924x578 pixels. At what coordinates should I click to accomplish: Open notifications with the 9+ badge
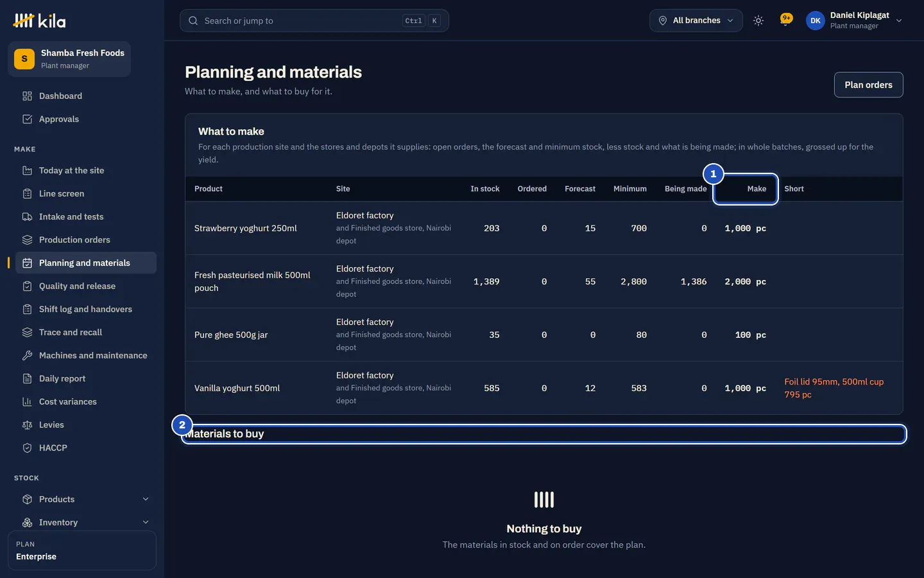(x=785, y=20)
